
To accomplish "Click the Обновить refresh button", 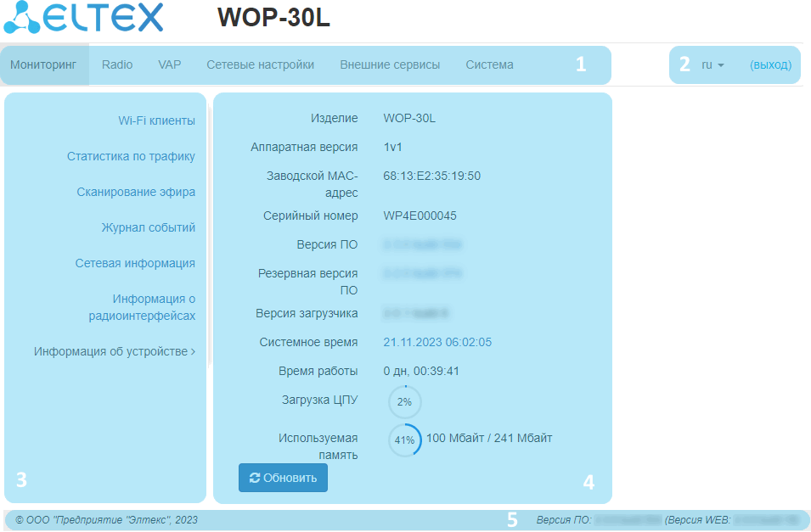I will click(x=283, y=478).
